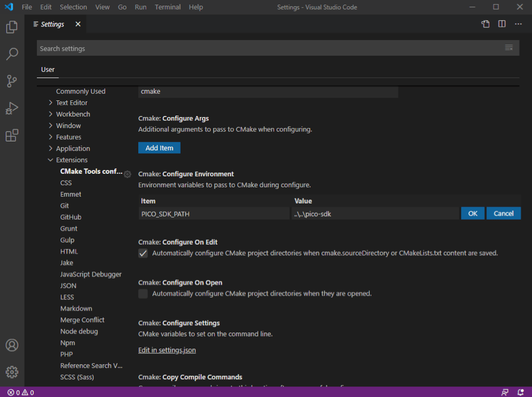This screenshot has height=397, width=532.
Task: Open the Run menu
Action: point(141,7)
